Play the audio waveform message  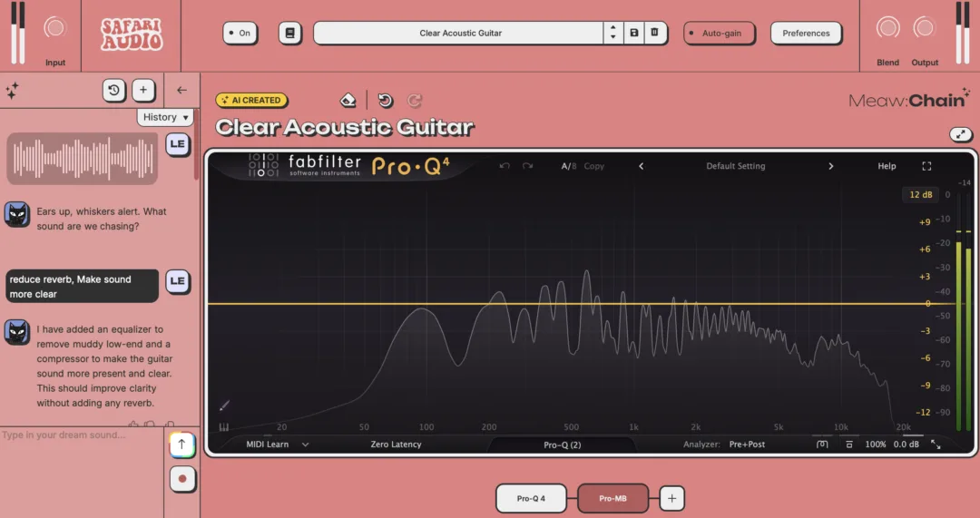[x=83, y=159]
